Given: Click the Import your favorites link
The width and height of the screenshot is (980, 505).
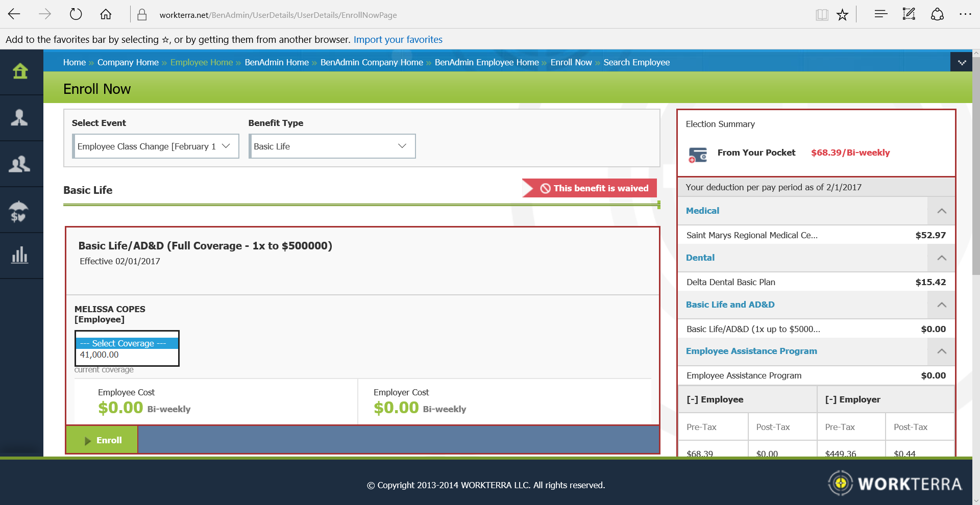Looking at the screenshot, I should (x=398, y=39).
